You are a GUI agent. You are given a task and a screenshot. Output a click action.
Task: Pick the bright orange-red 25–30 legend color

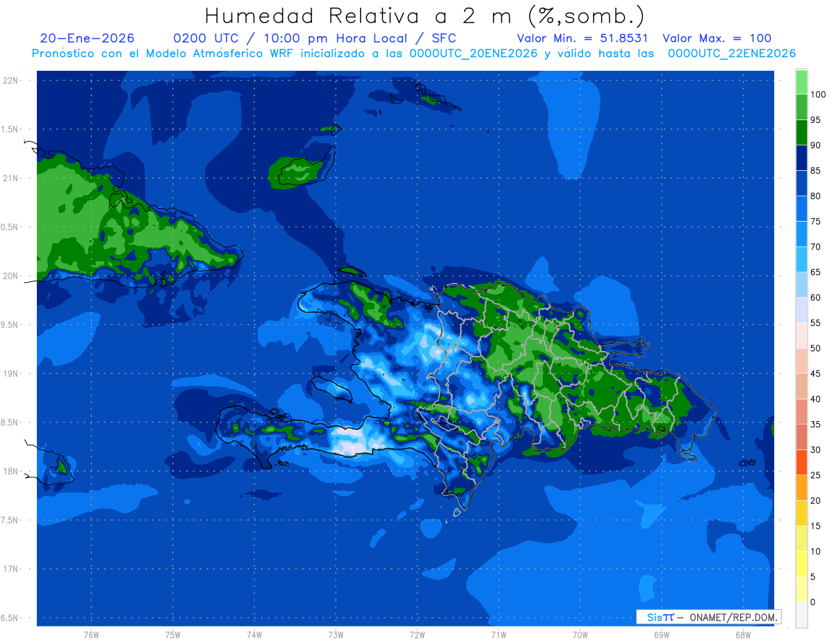coord(801,462)
